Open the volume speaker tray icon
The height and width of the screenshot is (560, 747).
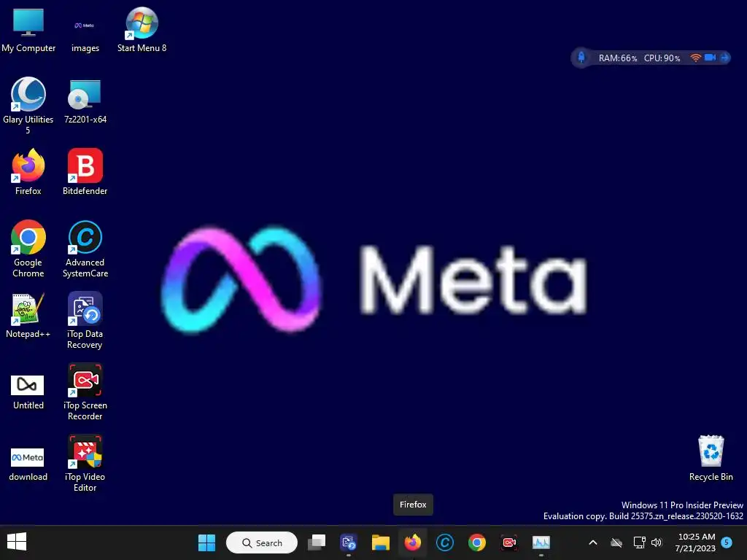coord(657,542)
